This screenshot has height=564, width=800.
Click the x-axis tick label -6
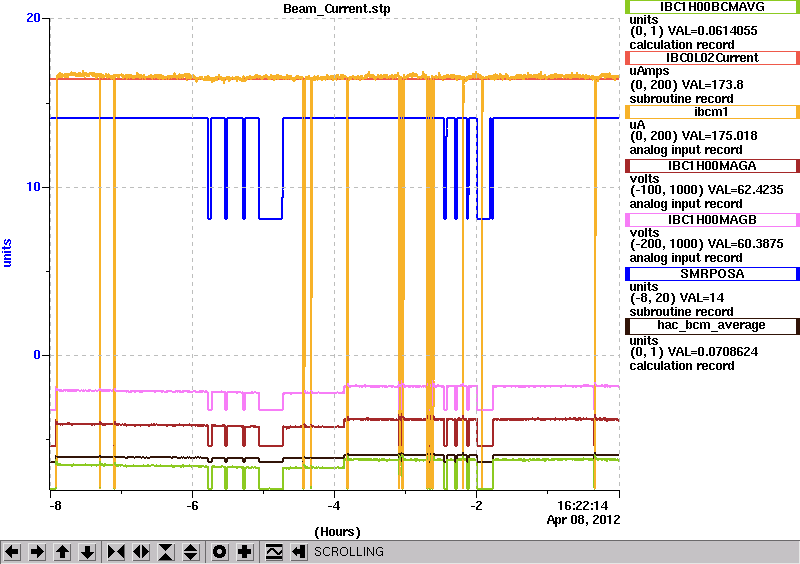coord(192,506)
